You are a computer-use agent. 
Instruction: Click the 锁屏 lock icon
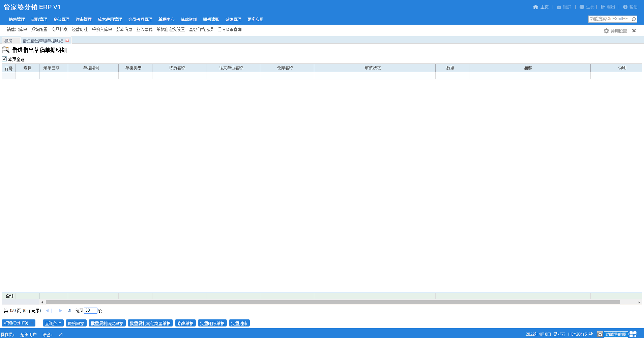coord(559,7)
